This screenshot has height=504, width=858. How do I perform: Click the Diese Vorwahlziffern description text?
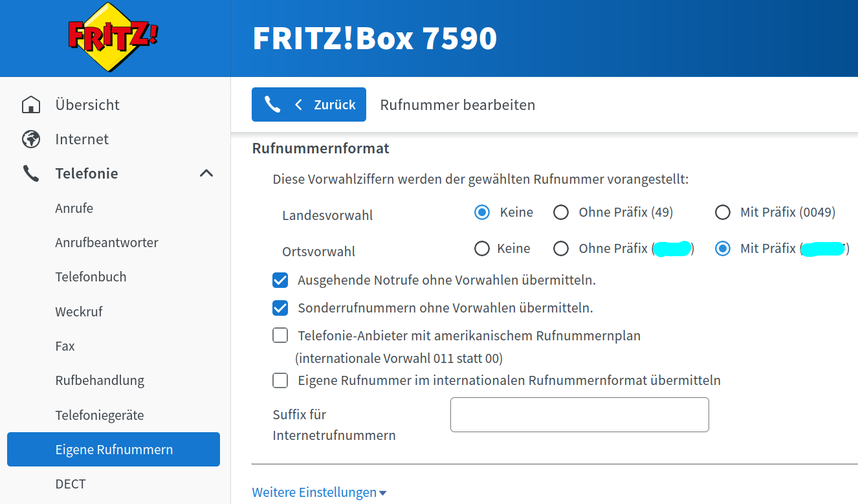click(481, 179)
